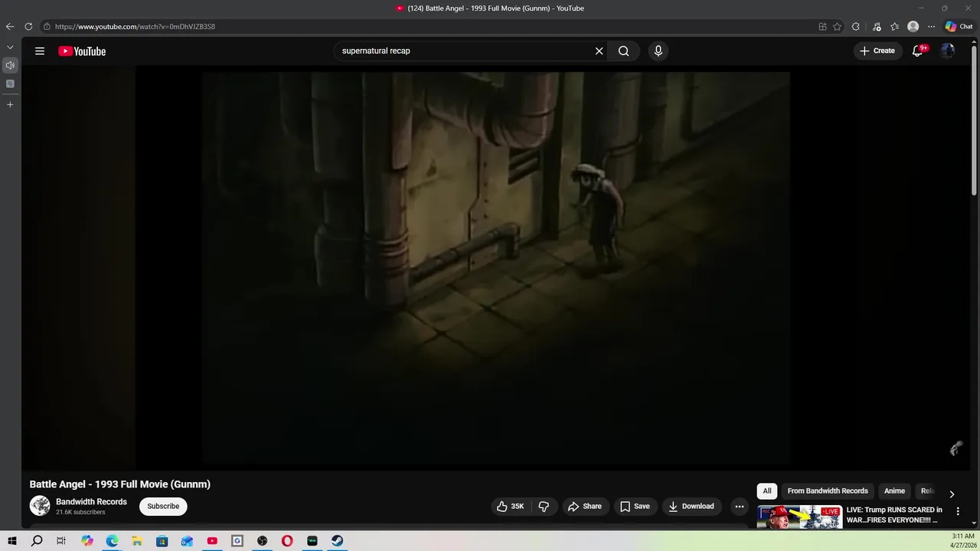Open the Create menu
This screenshot has height=551, width=980.
877,51
